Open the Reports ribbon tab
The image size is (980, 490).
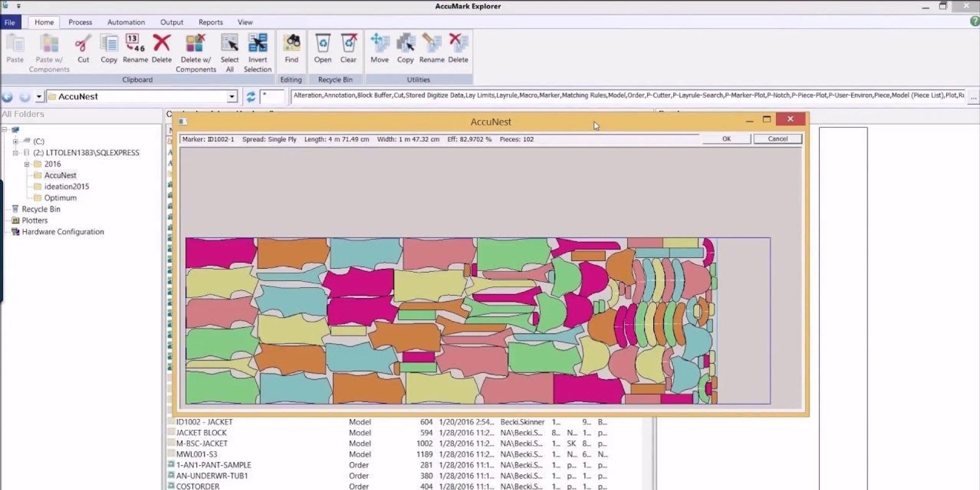(210, 22)
